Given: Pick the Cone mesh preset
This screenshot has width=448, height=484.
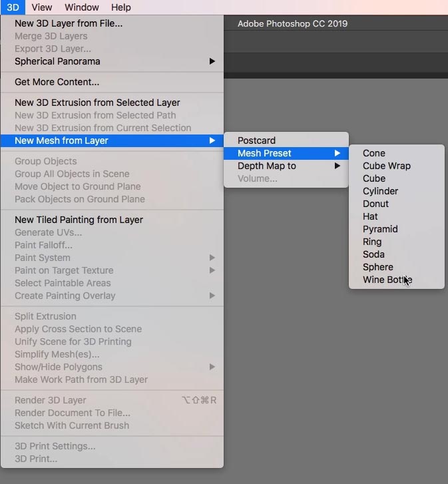Looking at the screenshot, I should 397,153.
